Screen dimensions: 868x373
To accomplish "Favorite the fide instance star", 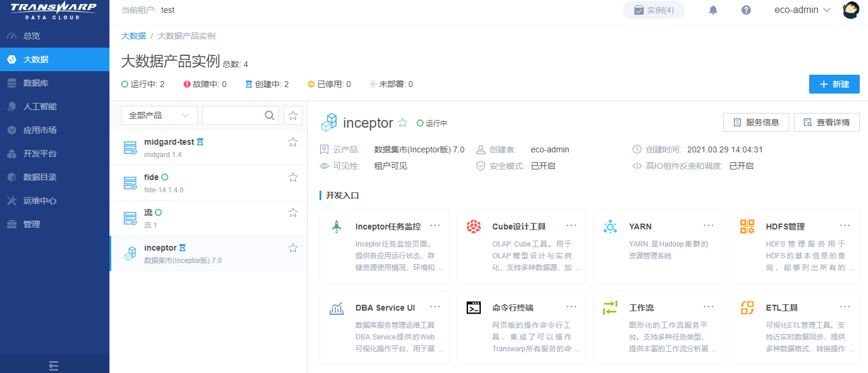I will (x=293, y=177).
